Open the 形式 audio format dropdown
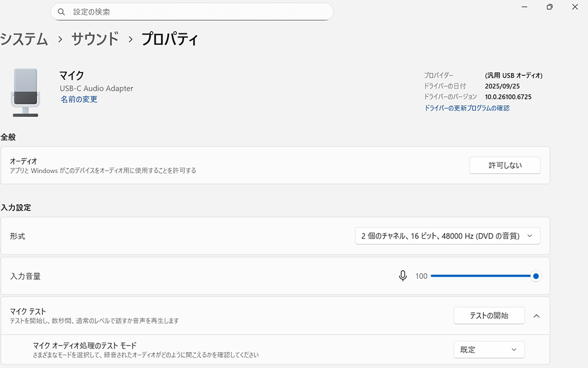Image resolution: width=588 pixels, height=368 pixels. (447, 236)
